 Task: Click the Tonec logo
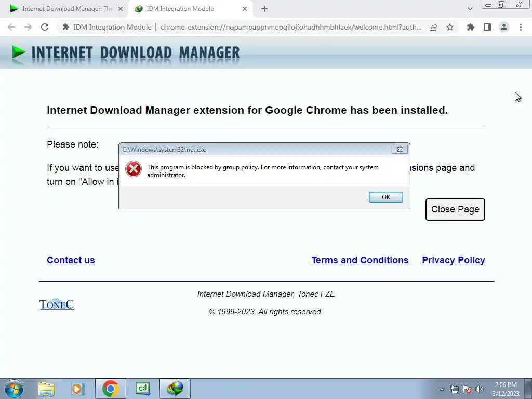click(x=57, y=304)
